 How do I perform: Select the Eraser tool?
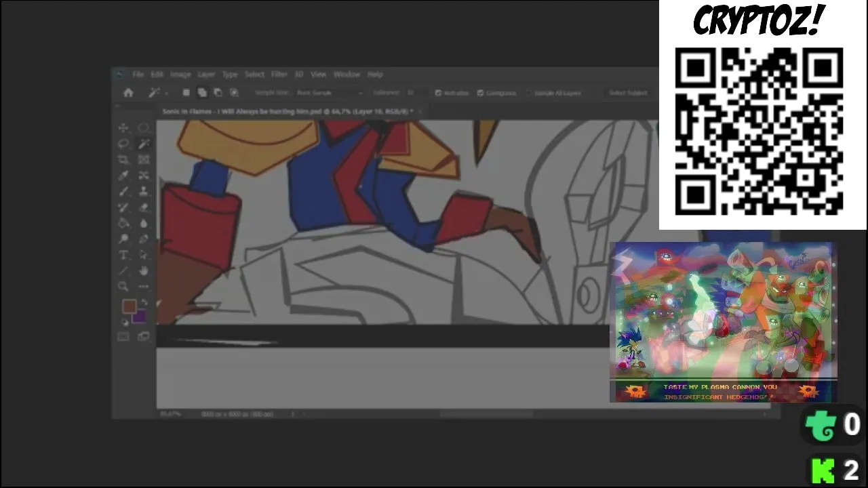pos(144,207)
